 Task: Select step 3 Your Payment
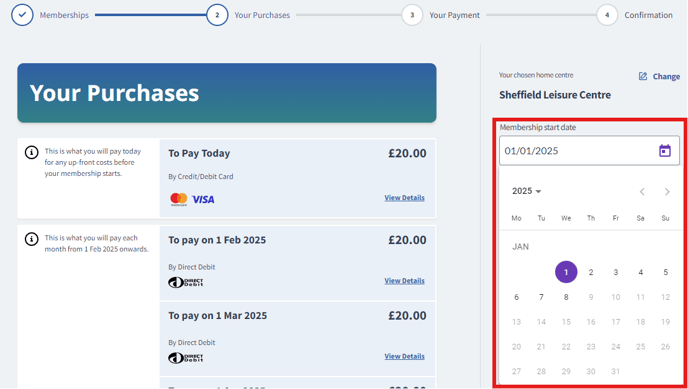tap(412, 15)
